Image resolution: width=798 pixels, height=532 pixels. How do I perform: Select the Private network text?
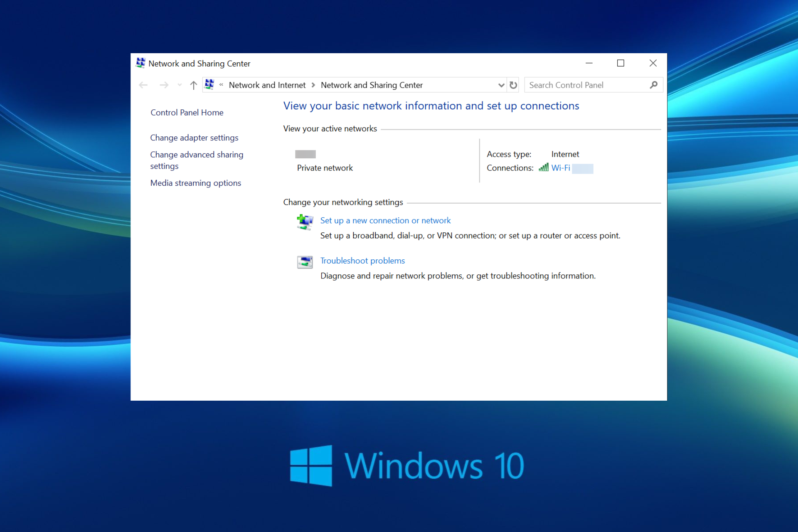tap(325, 168)
